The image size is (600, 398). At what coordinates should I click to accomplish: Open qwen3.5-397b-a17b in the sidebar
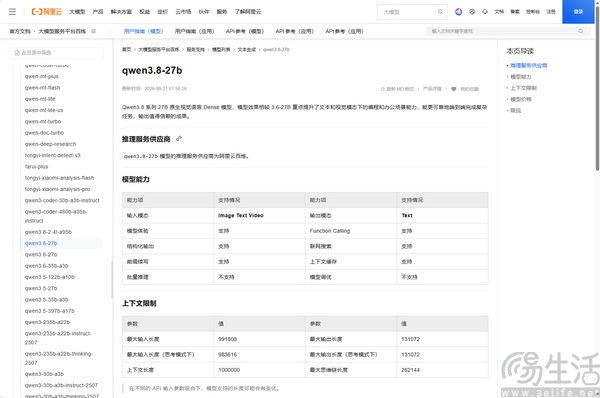click(x=50, y=311)
